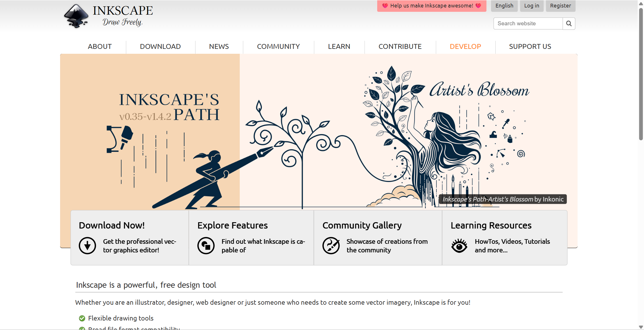Screen dimensions: 644x330
Task: Open the English language selector
Action: coord(504,6)
